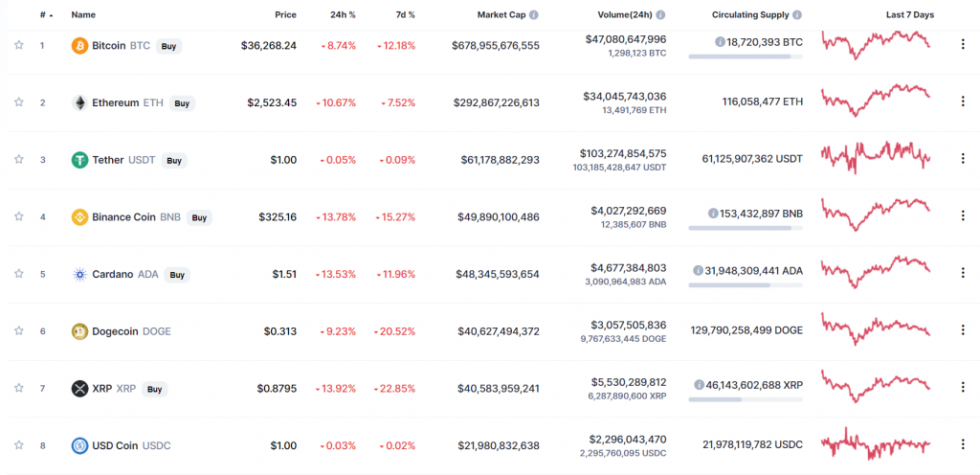Favorite USD Coin with the star
This screenshot has height=475, width=980.
(x=18, y=445)
